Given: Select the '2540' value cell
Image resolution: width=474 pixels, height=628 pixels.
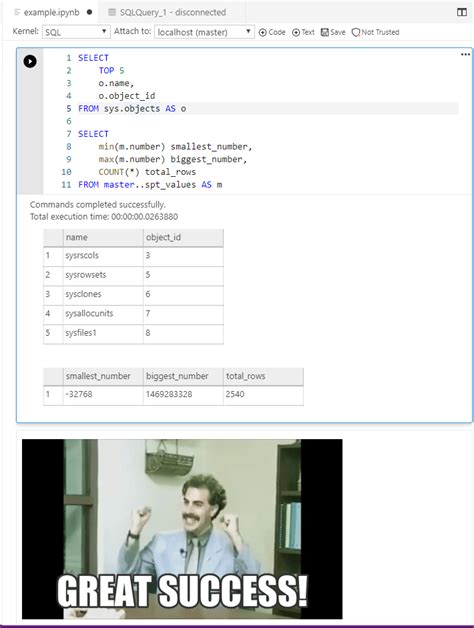Looking at the screenshot, I should 263,395.
